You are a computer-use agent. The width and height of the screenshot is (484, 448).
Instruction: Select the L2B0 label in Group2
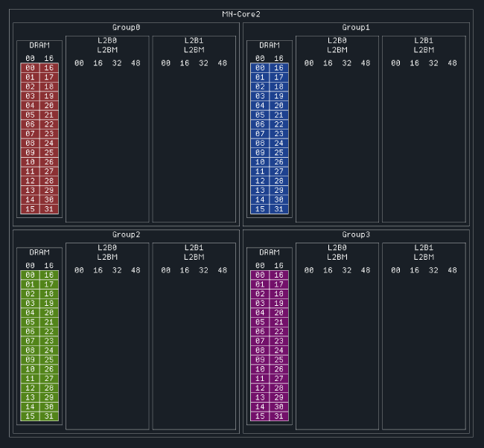(x=107, y=248)
